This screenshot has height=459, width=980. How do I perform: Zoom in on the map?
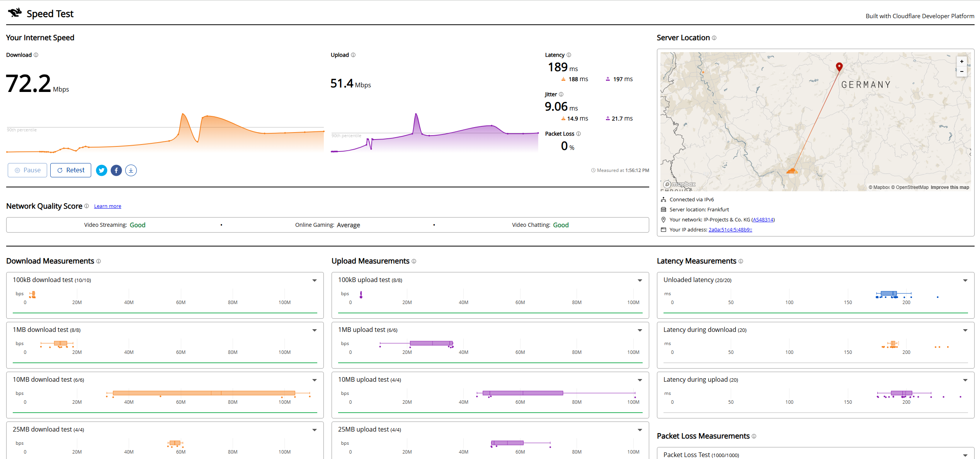click(962, 61)
